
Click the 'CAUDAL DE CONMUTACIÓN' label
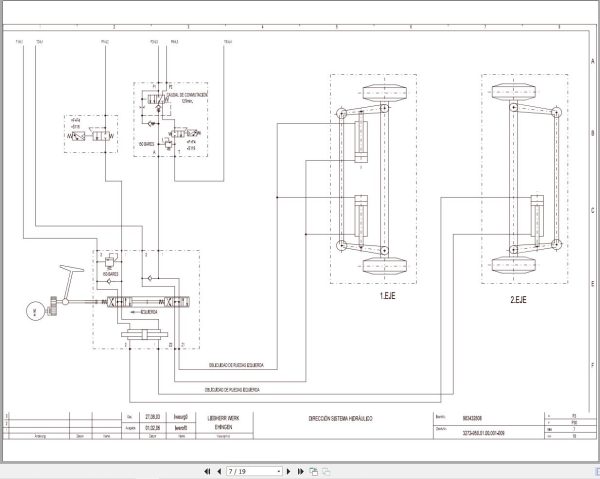click(x=188, y=94)
